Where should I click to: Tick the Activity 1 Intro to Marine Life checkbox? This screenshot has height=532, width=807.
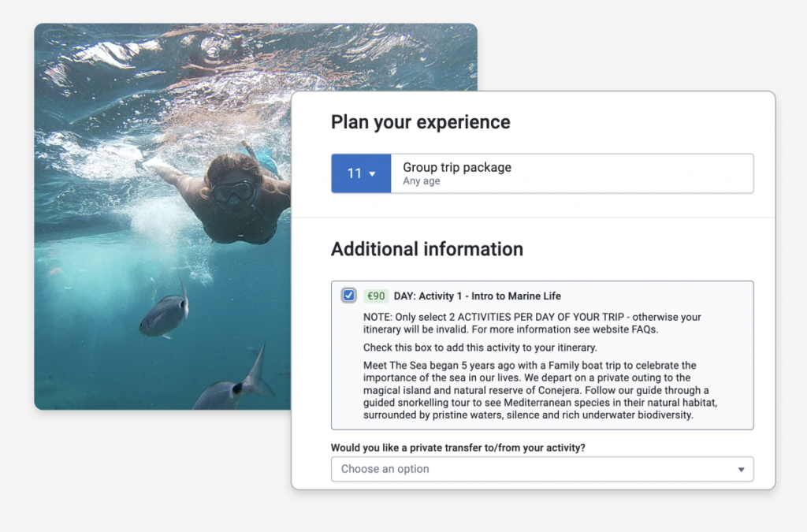[348, 296]
